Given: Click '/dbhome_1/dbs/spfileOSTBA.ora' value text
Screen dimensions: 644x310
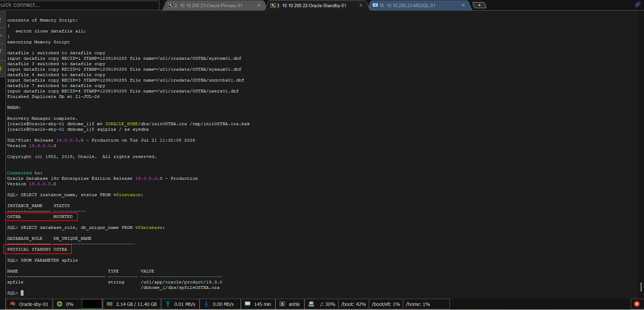Looking at the screenshot, I should (x=180, y=287).
